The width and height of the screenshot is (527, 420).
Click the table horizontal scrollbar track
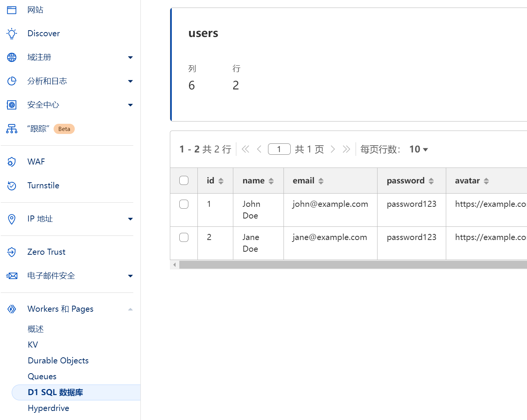[x=353, y=265]
